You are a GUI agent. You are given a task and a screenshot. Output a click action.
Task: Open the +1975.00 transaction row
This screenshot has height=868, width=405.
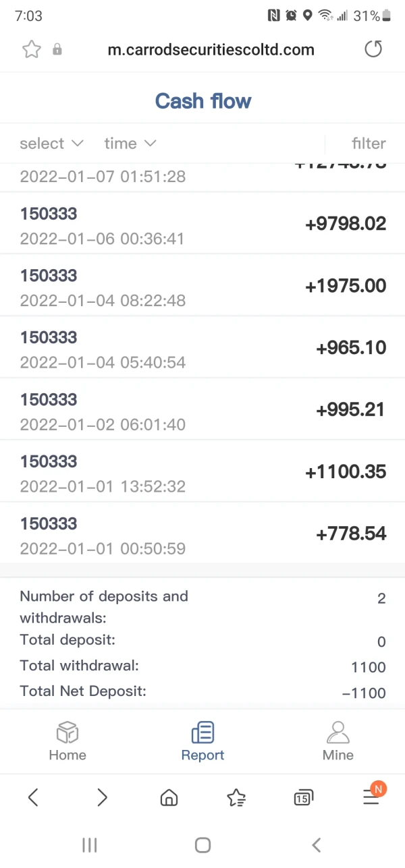coord(202,286)
